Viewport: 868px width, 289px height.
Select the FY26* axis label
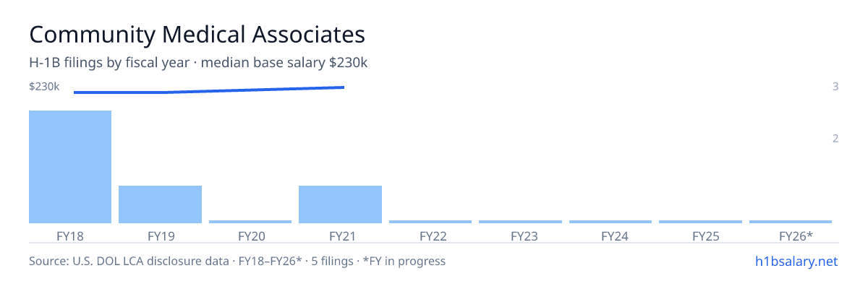point(796,236)
